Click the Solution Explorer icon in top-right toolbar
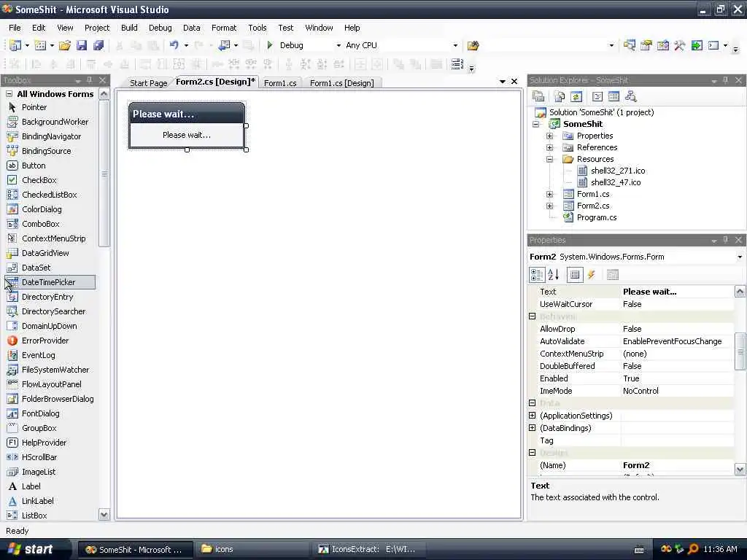The image size is (747, 560). (630, 45)
